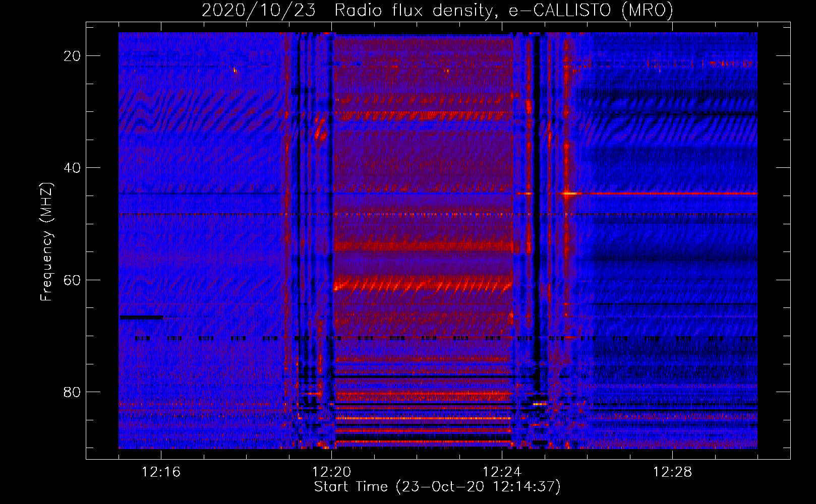The height and width of the screenshot is (504, 816).
Task: Click the '60' frequency tick label
Action: (x=72, y=280)
